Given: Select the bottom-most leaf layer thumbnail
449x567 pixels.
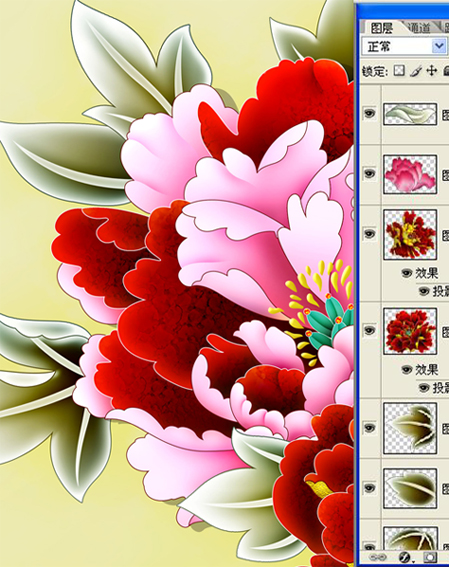Looking at the screenshot, I should point(410,539).
